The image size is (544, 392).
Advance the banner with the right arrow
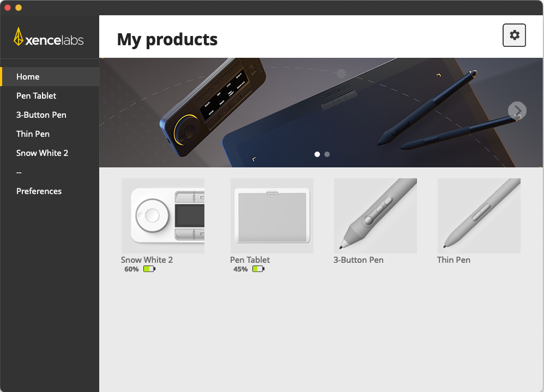517,111
